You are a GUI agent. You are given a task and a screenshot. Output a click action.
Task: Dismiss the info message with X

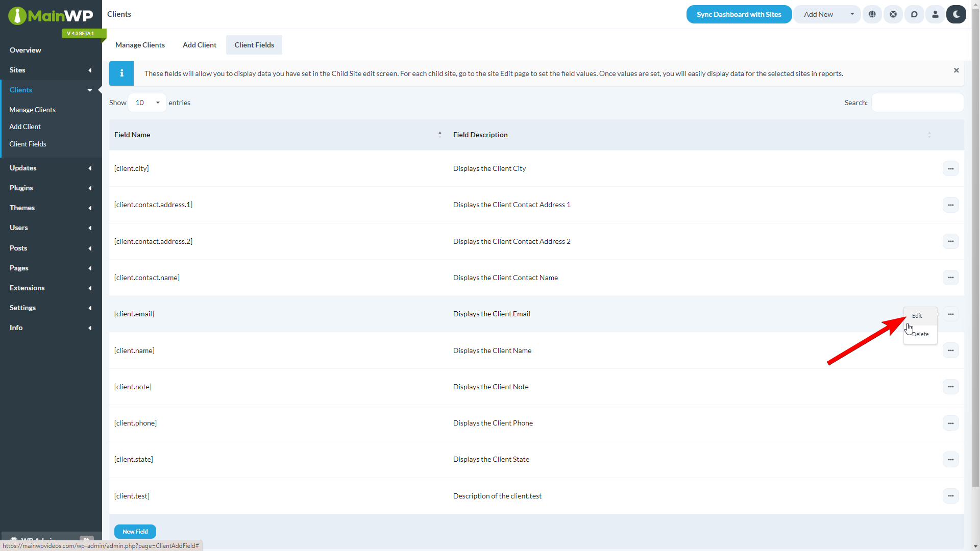[956, 70]
